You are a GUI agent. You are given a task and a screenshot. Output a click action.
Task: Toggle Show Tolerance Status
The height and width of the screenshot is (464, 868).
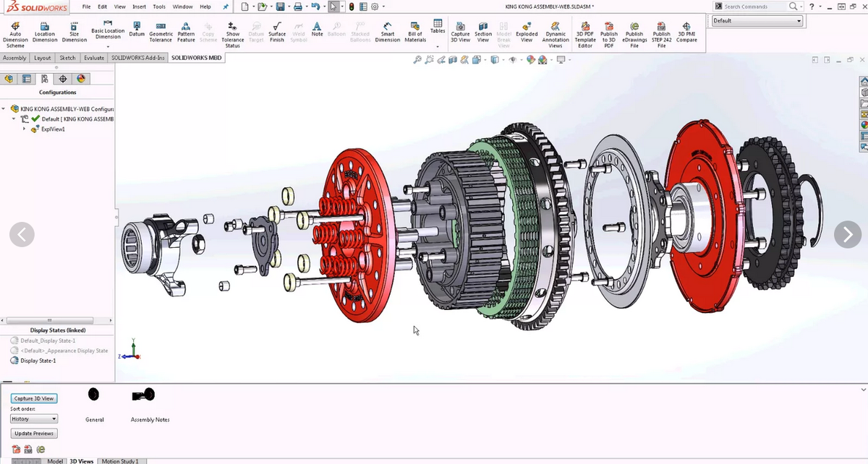coord(232,35)
